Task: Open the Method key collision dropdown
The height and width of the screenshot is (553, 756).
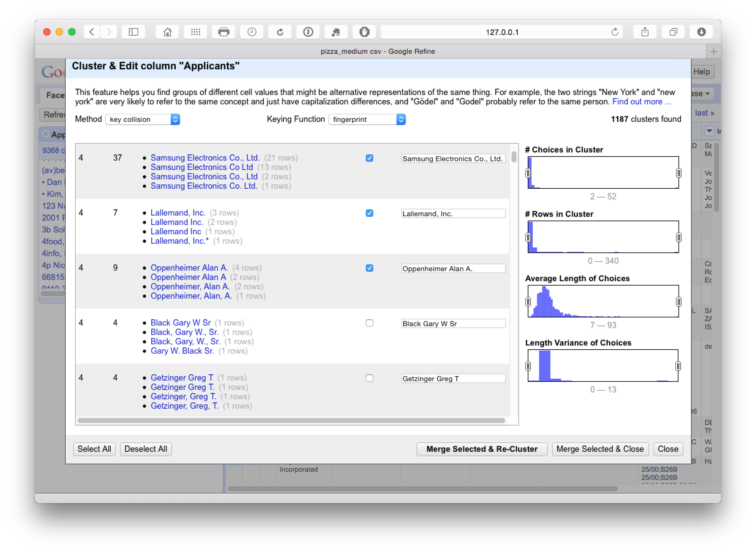Action: pyautogui.click(x=143, y=119)
